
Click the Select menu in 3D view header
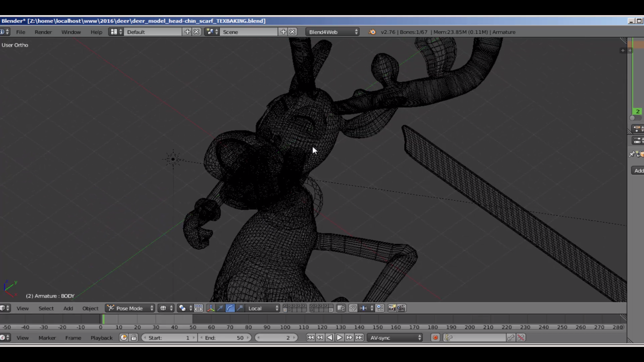pyautogui.click(x=46, y=308)
